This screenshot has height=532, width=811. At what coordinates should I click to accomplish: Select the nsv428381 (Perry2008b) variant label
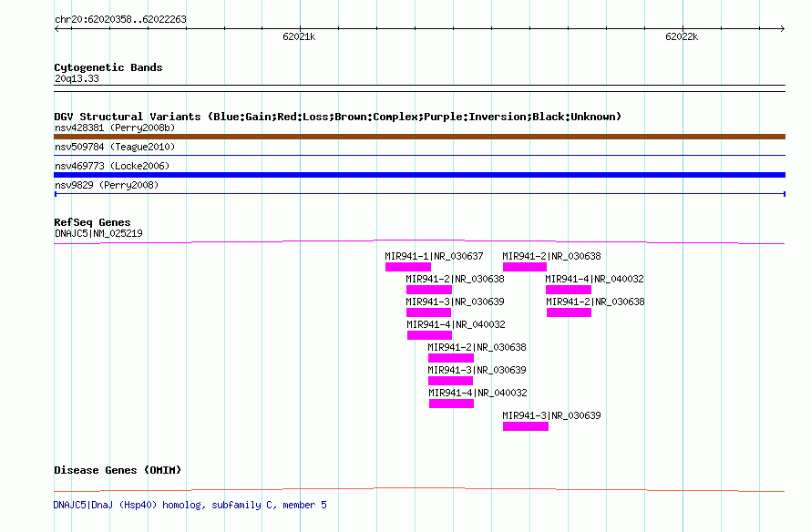(x=114, y=128)
